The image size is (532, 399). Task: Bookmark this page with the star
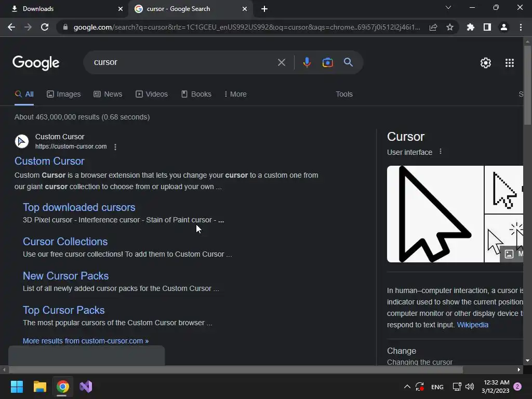(450, 27)
